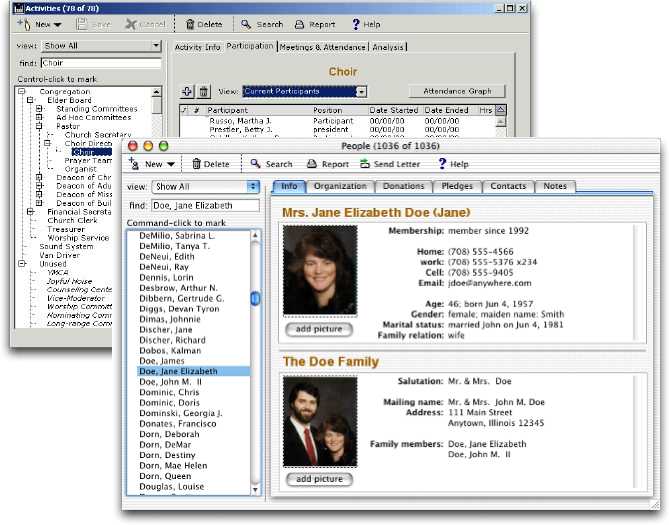Open the Current Participants views dropdown
This screenshot has height=525, width=669.
click(304, 92)
